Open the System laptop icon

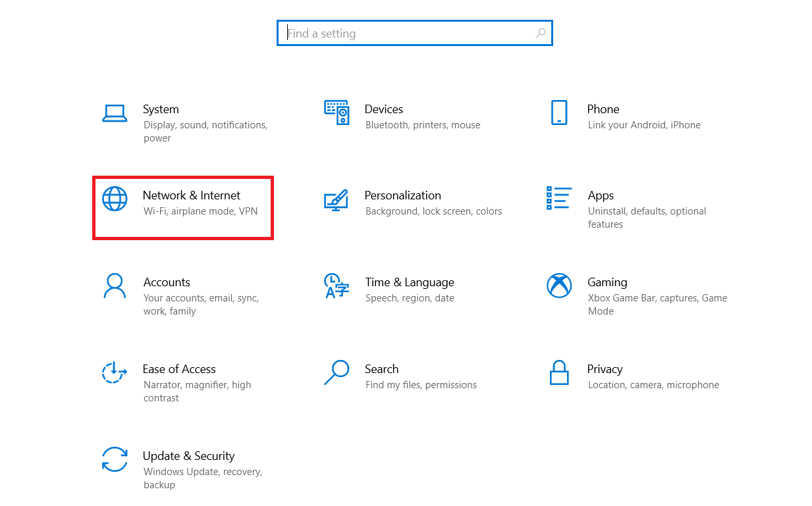coord(115,113)
